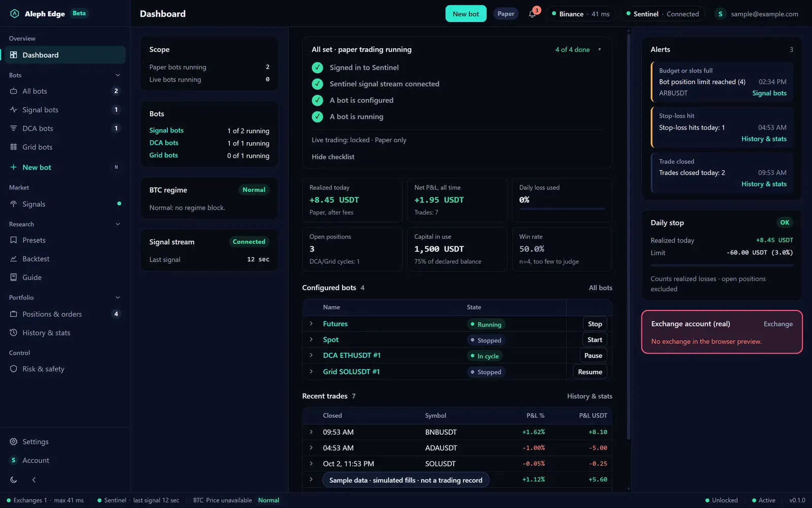Click the 'Signed in to Sentinel' checkmark

[x=317, y=68]
